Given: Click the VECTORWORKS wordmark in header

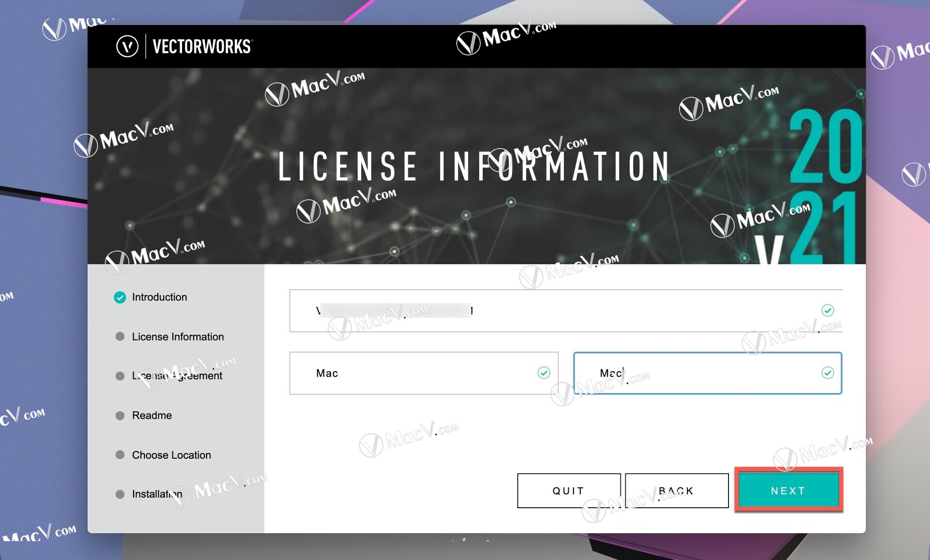Looking at the screenshot, I should pos(202,46).
